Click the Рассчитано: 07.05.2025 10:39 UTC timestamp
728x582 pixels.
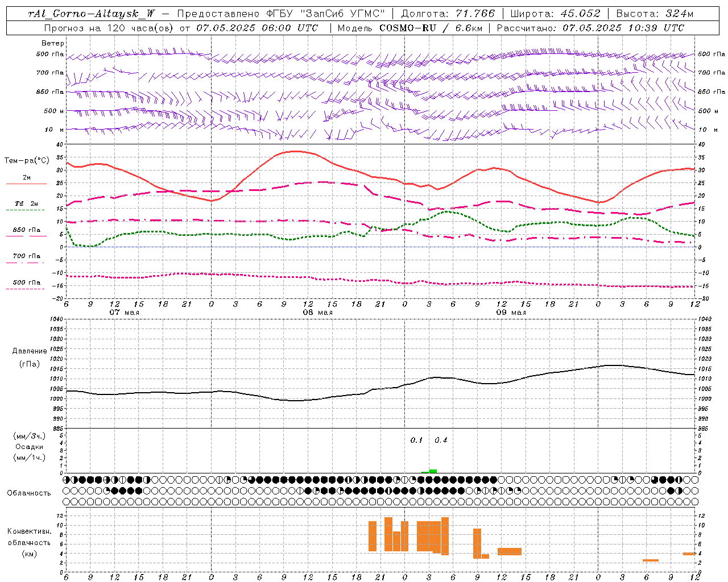pyautogui.click(x=590, y=28)
